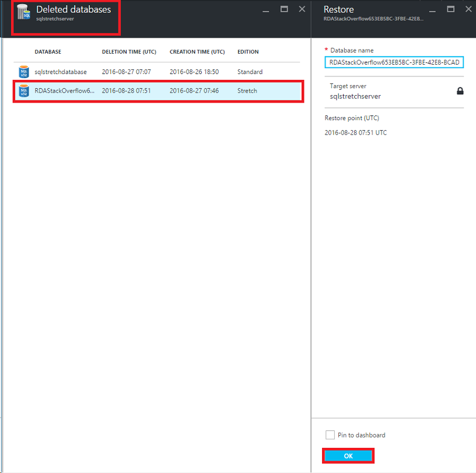Click the EDITION column header
476x473 pixels.
click(x=248, y=52)
